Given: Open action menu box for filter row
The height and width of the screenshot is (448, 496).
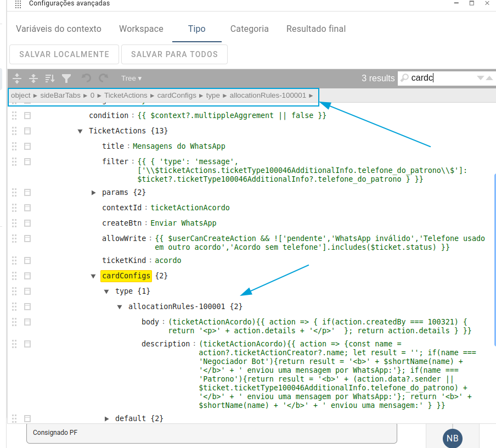Looking at the screenshot, I should pos(27,161).
